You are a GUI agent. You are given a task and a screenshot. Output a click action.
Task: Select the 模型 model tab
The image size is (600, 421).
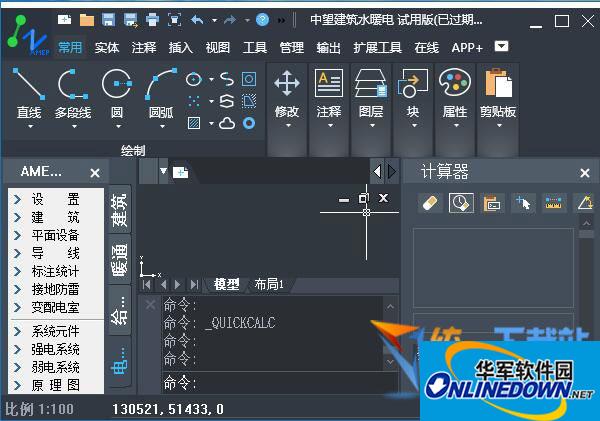pos(227,284)
